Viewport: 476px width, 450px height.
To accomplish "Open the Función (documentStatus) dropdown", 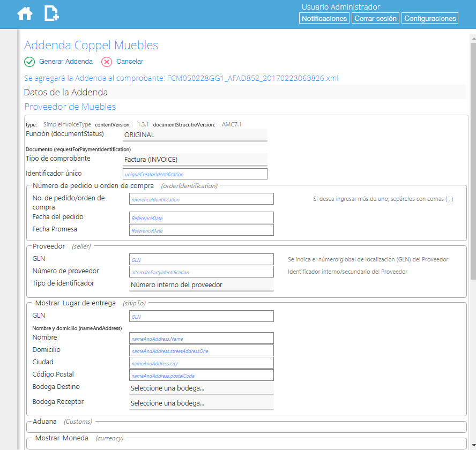I will pos(195,135).
